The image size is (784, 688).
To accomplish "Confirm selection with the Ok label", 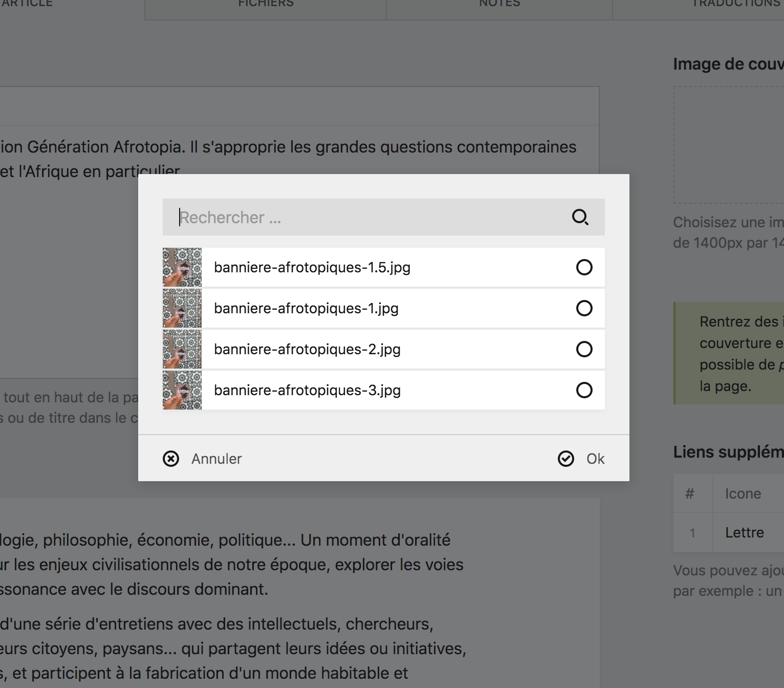I will (595, 459).
